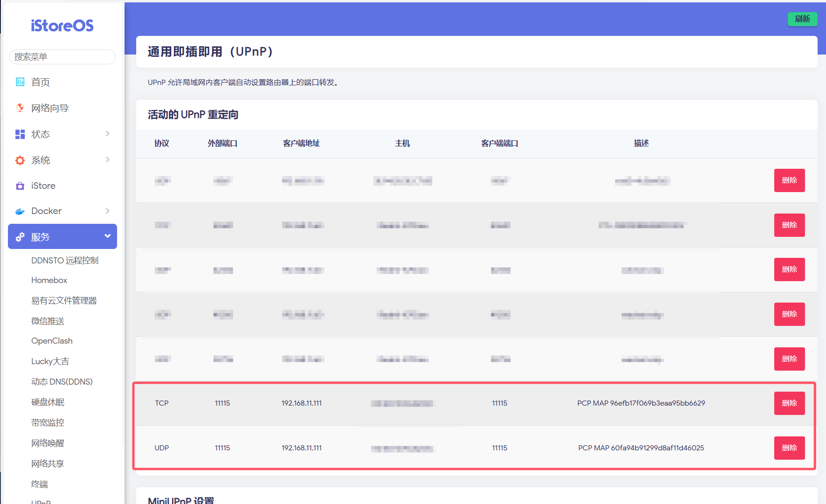The image size is (826, 504).
Task: Open the 网络唤醒 menu item
Action: 48,443
